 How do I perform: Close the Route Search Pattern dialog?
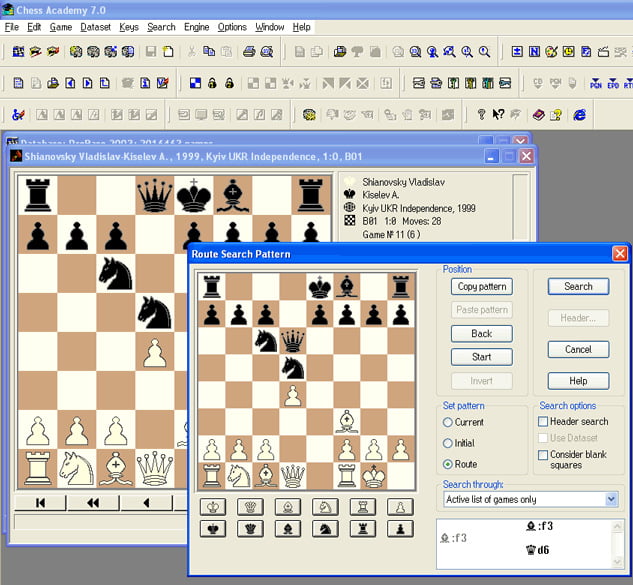click(x=620, y=254)
